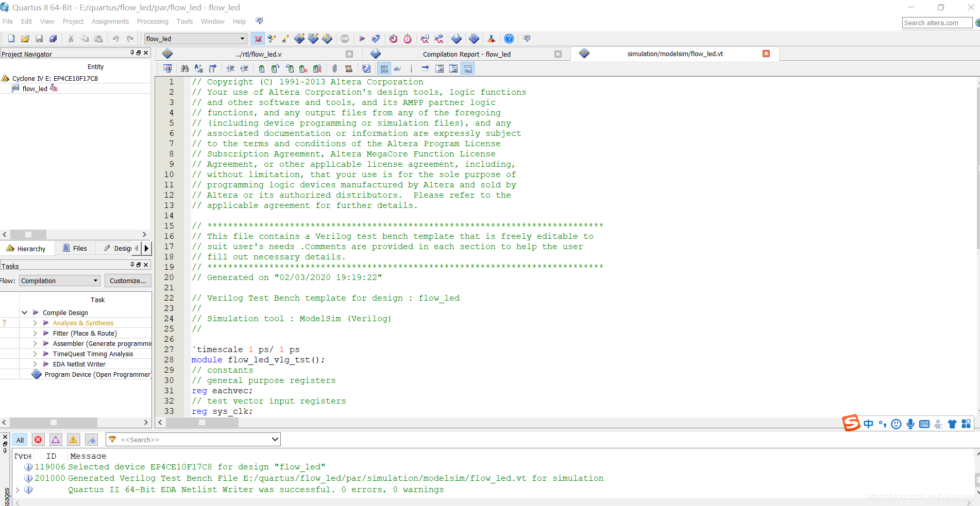Viewport: 980px width, 506px height.
Task: Show more Project Navigator tabs with the right arrow
Action: click(146, 248)
